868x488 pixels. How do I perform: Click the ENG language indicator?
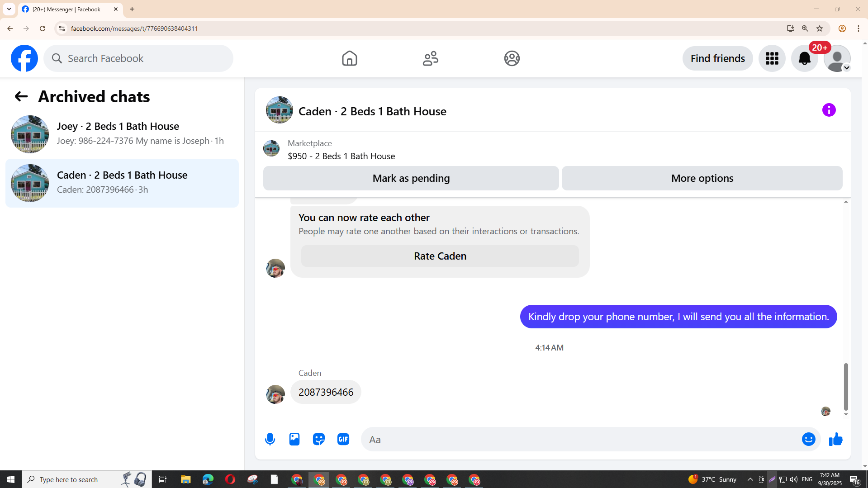click(807, 479)
